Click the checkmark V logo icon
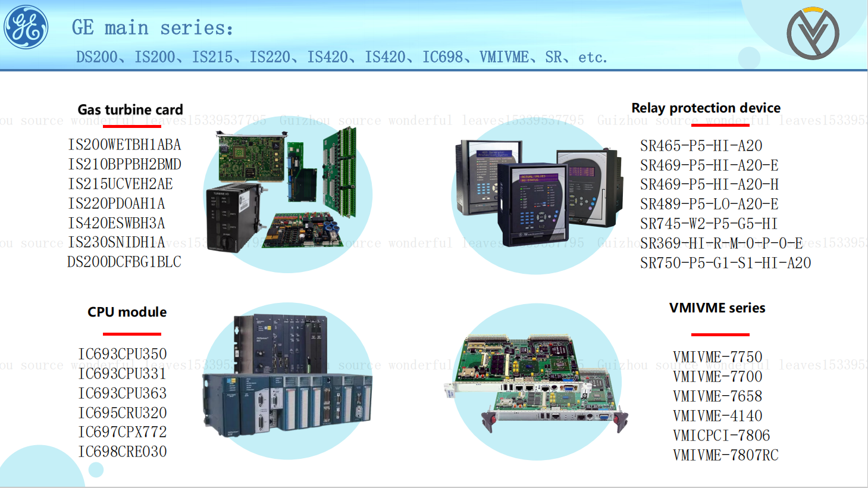Image resolution: width=868 pixels, height=488 pixels. tap(813, 33)
